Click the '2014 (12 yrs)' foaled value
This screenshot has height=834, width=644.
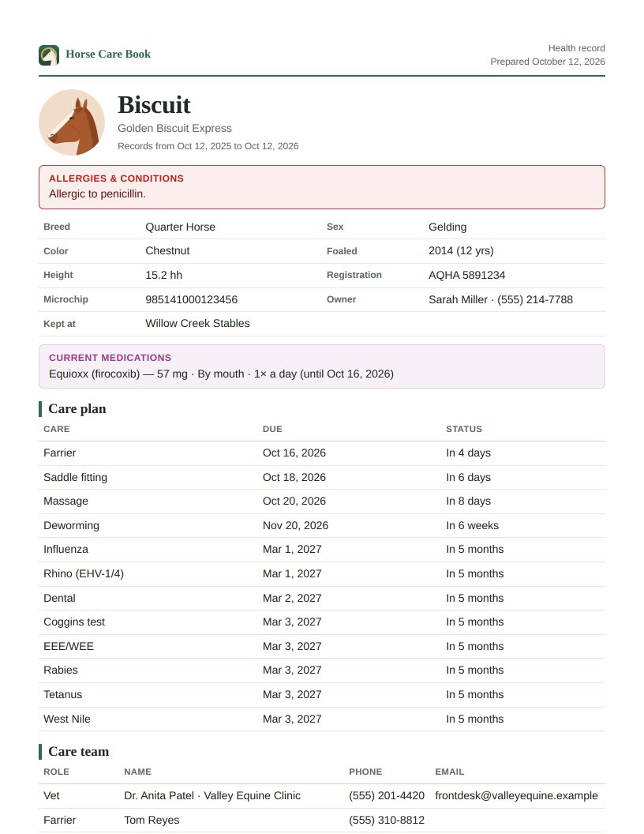461,251
